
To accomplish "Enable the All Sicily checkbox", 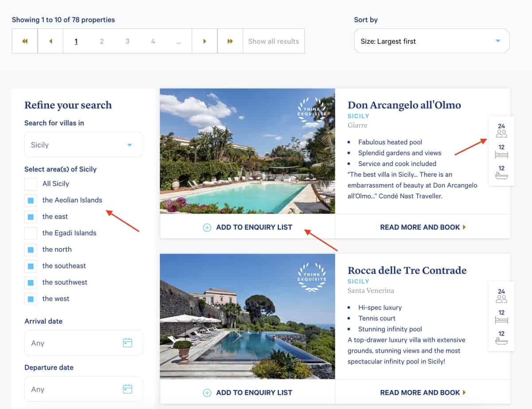I will coord(30,183).
